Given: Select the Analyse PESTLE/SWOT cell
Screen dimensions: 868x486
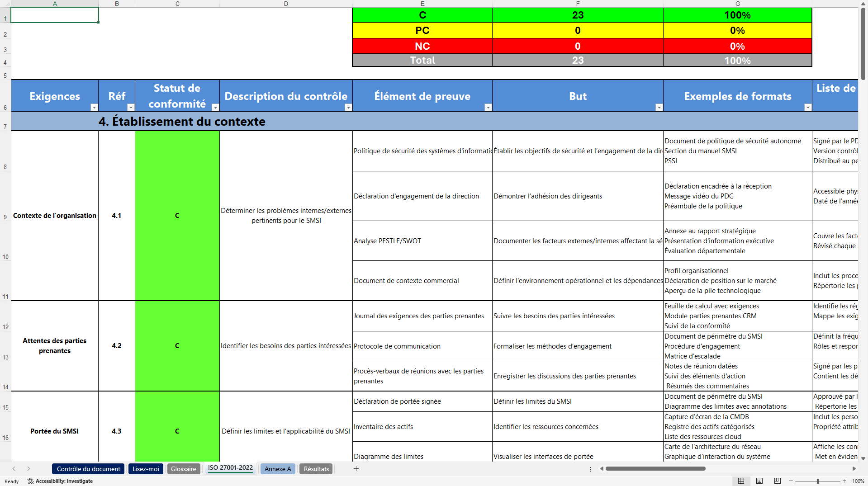Looking at the screenshot, I should [422, 241].
